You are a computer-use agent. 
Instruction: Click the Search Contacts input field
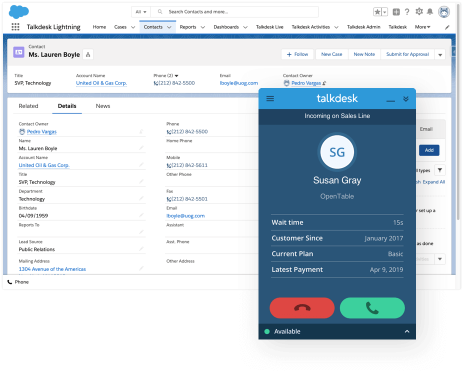(x=235, y=12)
